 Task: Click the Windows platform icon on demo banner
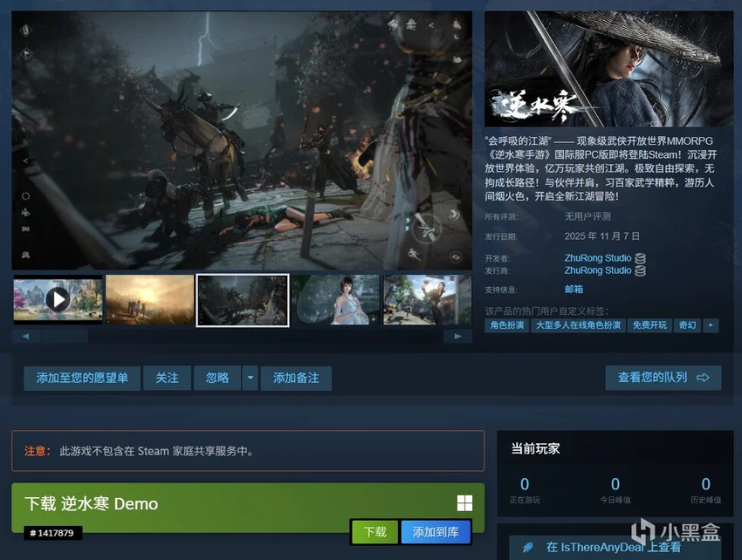click(464, 503)
